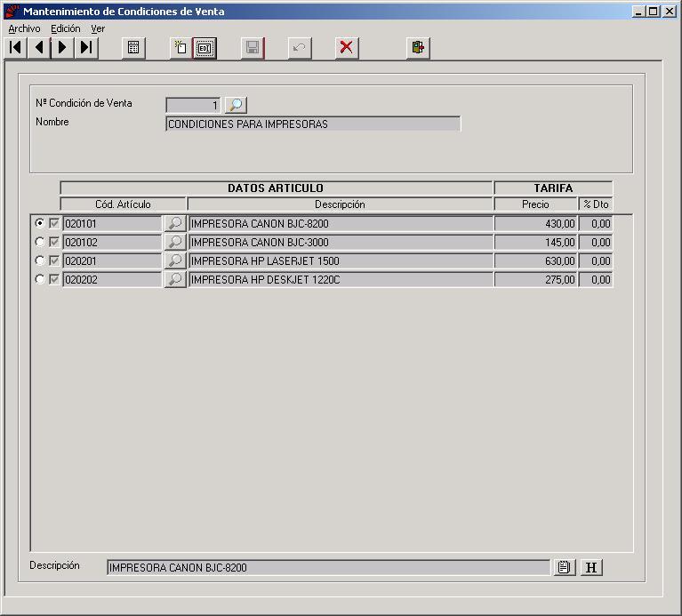Click discount cell for IMPRESORA HP DESKJET 1220C

(596, 279)
